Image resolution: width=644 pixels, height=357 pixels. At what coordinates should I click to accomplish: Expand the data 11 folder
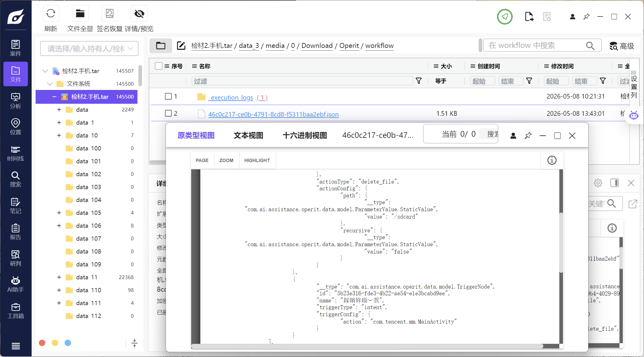[x=59, y=277]
